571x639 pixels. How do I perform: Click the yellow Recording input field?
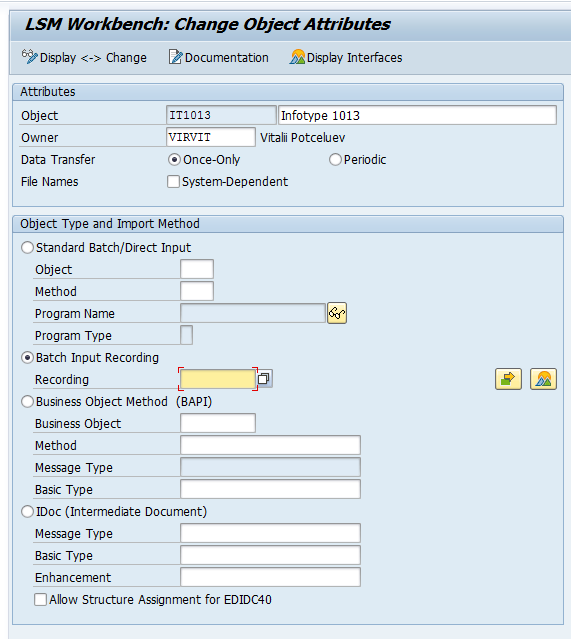pos(218,379)
